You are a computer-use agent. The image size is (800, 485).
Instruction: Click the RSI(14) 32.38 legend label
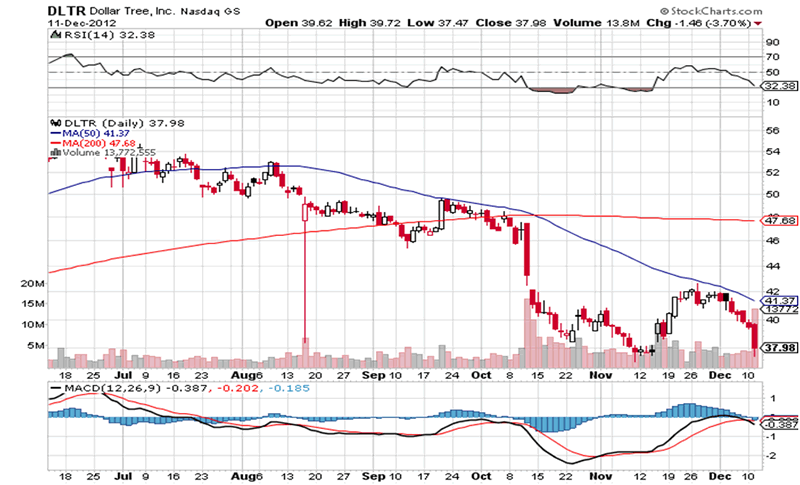click(109, 35)
